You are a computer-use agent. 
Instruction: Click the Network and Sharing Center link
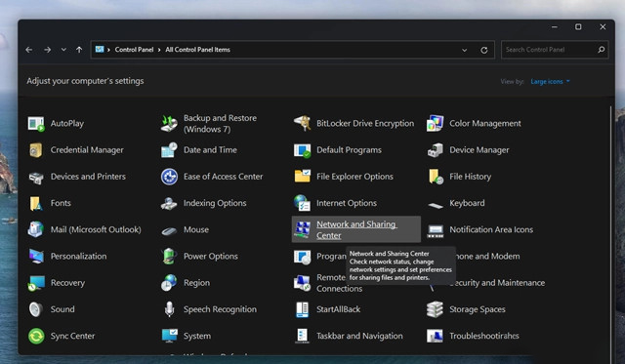[x=356, y=229]
